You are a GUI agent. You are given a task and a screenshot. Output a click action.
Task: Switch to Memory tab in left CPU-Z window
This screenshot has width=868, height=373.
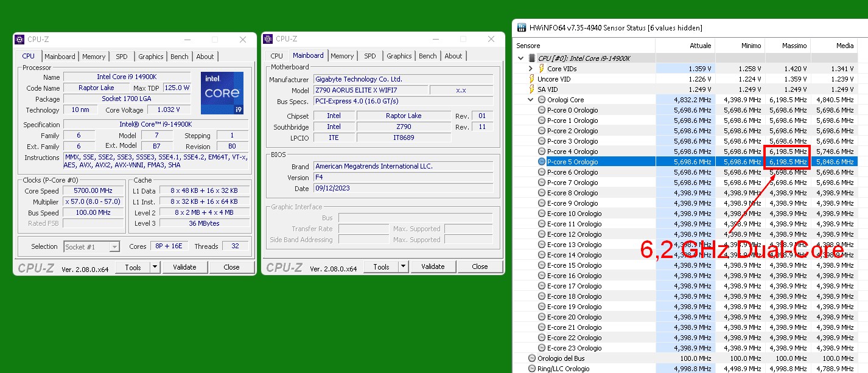(94, 57)
